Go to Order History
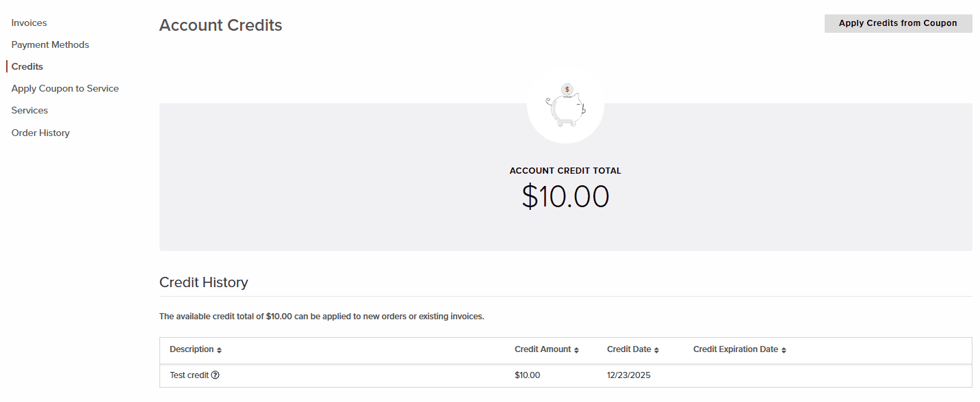Screen dimensions: 980x402 click(x=40, y=133)
